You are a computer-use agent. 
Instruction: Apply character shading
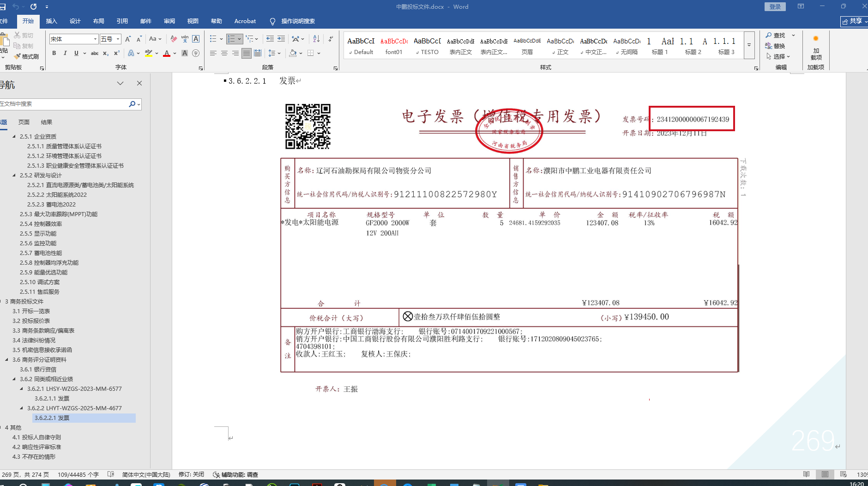(x=185, y=53)
